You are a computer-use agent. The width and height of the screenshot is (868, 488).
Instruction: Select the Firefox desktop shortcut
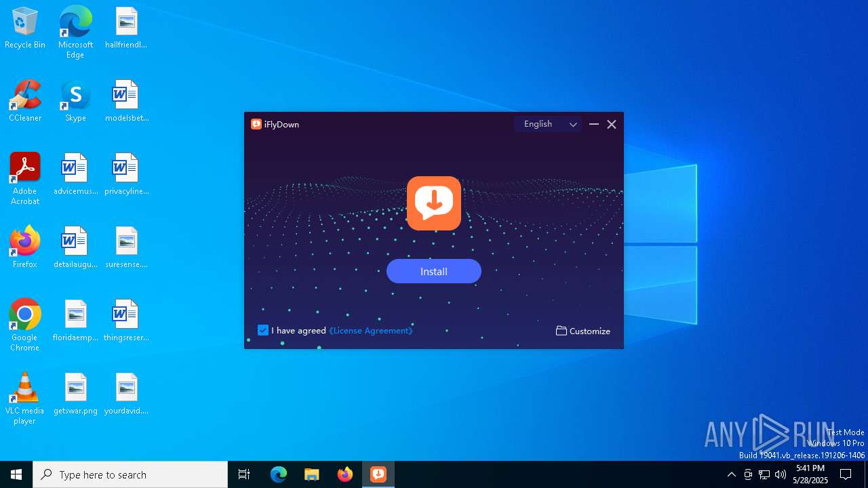point(25,248)
